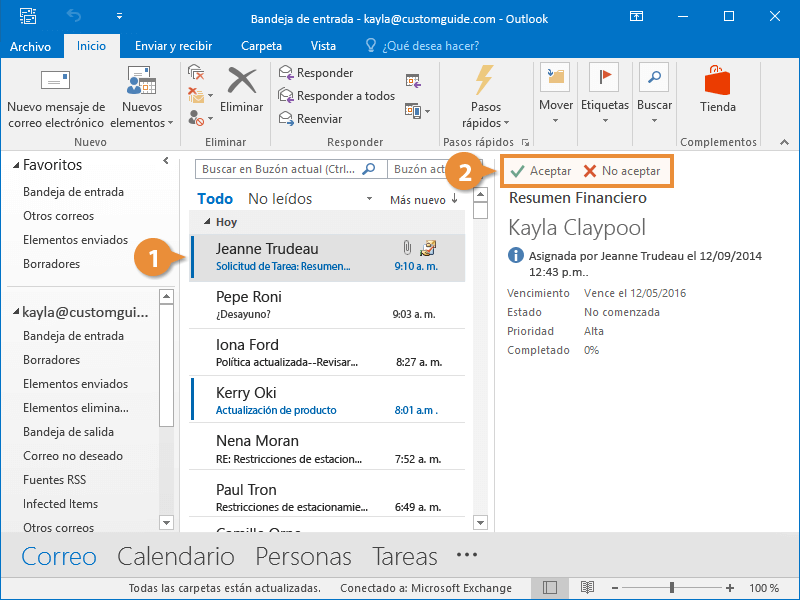The width and height of the screenshot is (800, 600).
Task: Open the Quick Access Toolbar customize dropdown
Action: (x=119, y=16)
